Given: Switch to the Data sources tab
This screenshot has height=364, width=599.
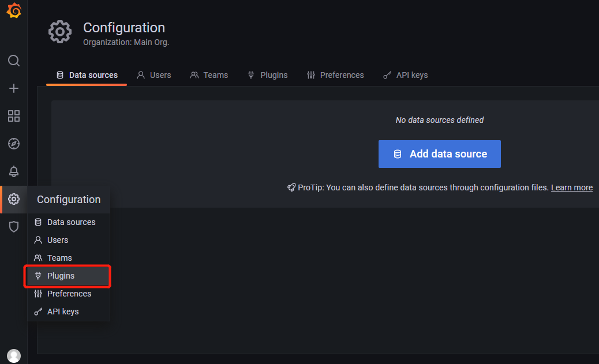Looking at the screenshot, I should click(87, 75).
